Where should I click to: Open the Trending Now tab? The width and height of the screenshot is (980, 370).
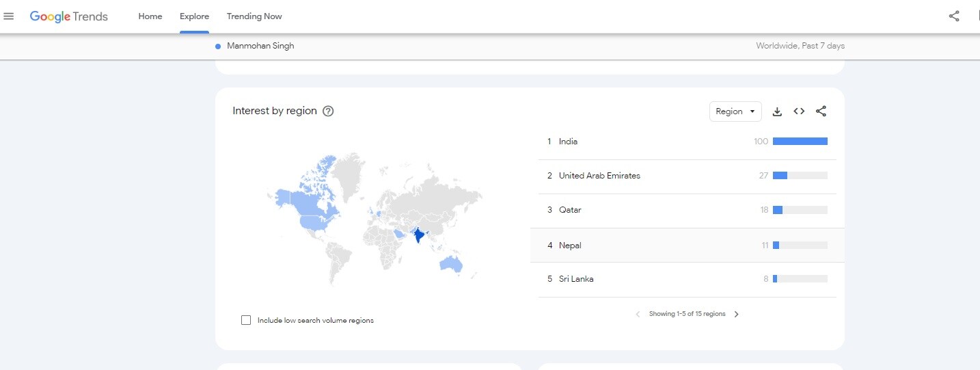[254, 16]
